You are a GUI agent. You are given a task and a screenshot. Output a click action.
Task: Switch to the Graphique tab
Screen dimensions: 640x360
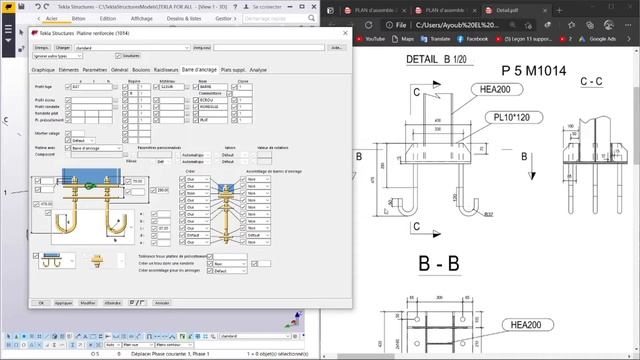coord(43,70)
